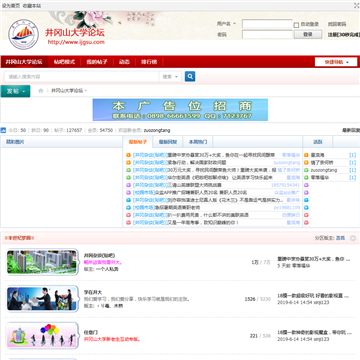Click orange bullet icon of first post row
360x360 pixels.
point(128,155)
